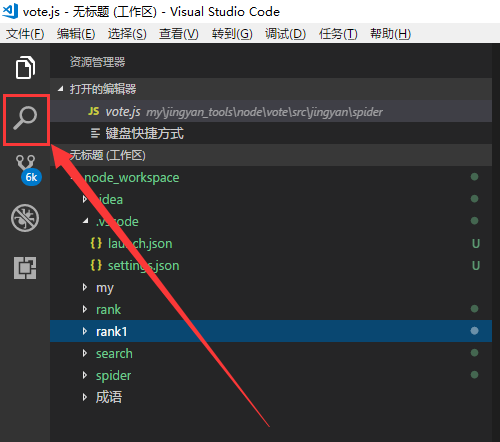Click the Visual Studio Code logo in title bar
Image resolution: width=500 pixels, height=442 pixels.
[x=10, y=11]
